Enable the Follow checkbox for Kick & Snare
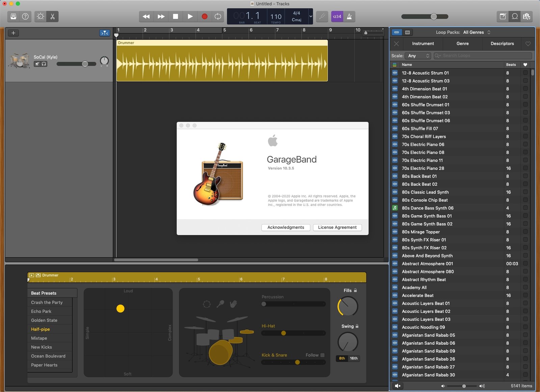Image resolution: width=540 pixels, height=392 pixels. [x=322, y=355]
